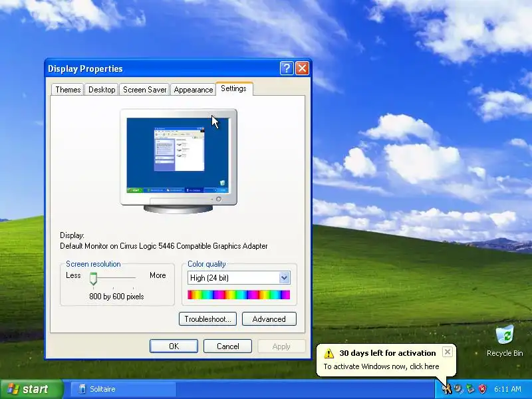Dismiss the activation balloon notification
The image size is (532, 399).
pyautogui.click(x=447, y=352)
